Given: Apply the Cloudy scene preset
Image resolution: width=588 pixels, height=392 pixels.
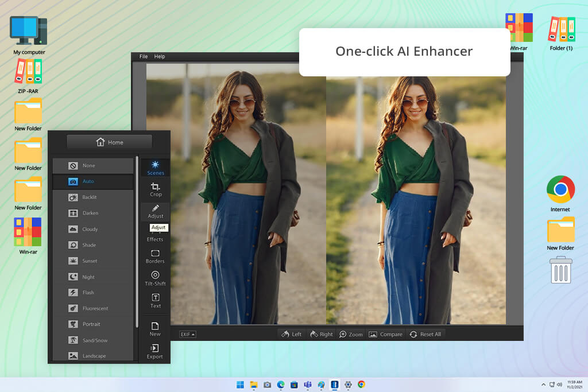Looking at the screenshot, I should (93, 229).
